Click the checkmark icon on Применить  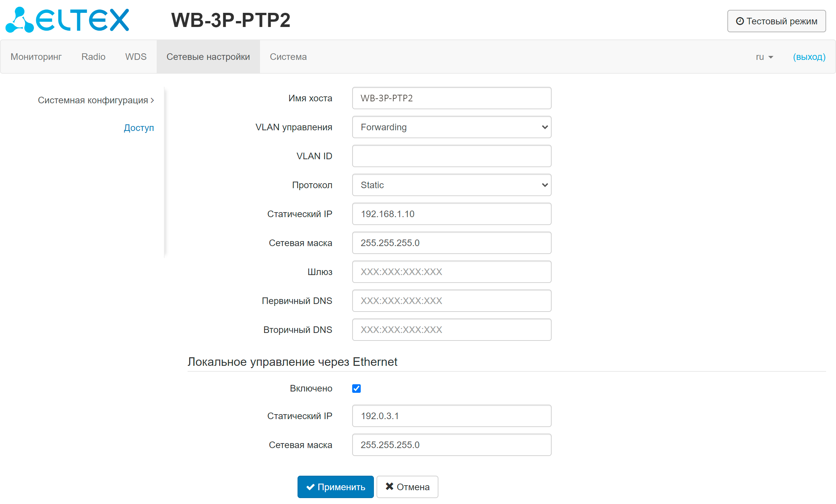click(310, 487)
